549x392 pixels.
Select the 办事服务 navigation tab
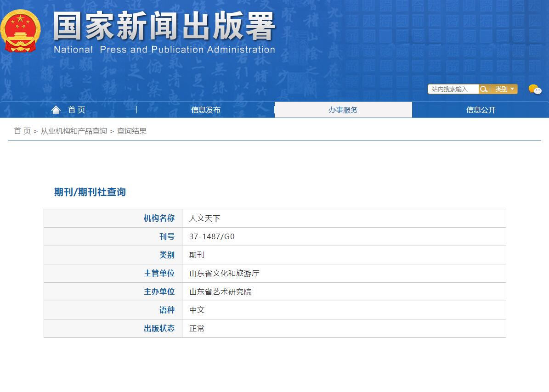pyautogui.click(x=343, y=110)
